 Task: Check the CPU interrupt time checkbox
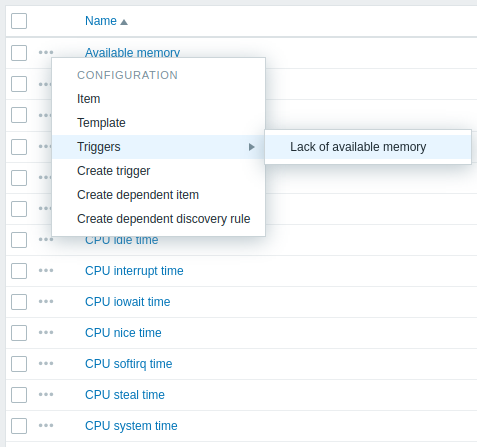[19, 271]
